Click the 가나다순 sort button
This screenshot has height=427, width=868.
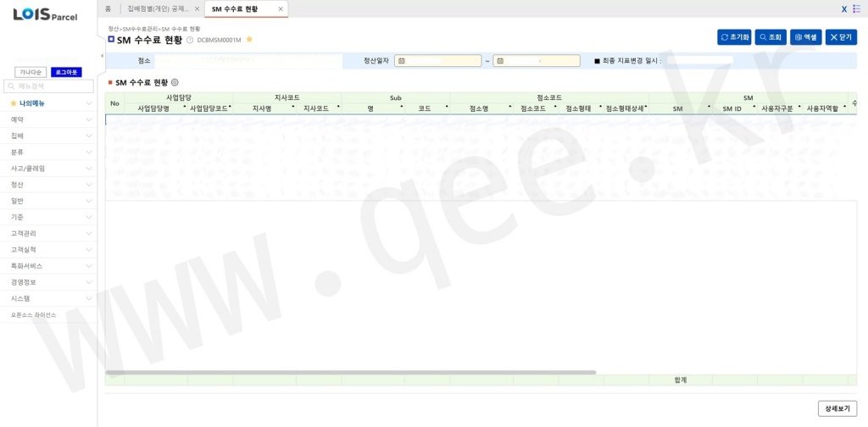point(31,72)
